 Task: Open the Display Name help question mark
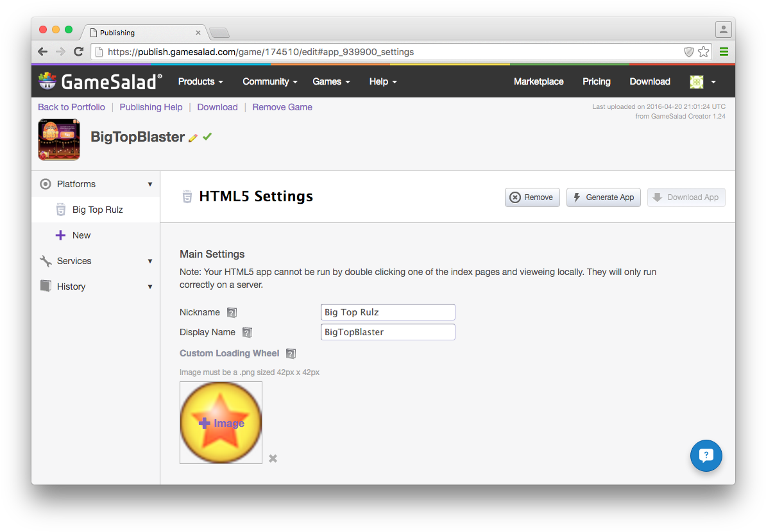(247, 333)
